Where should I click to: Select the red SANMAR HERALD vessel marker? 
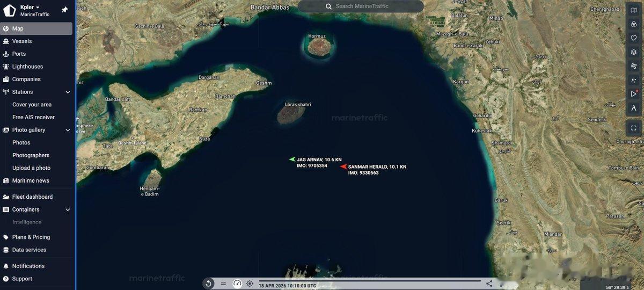point(343,166)
